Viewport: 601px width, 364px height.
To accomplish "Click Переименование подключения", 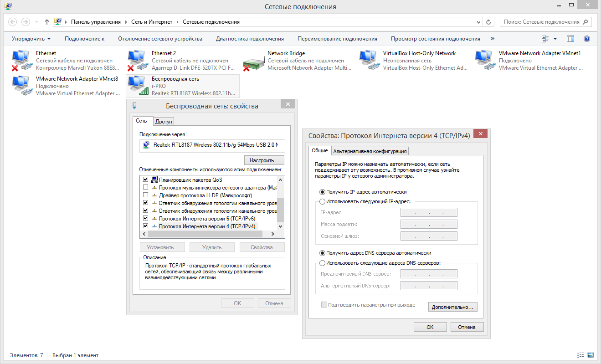I will coord(338,39).
